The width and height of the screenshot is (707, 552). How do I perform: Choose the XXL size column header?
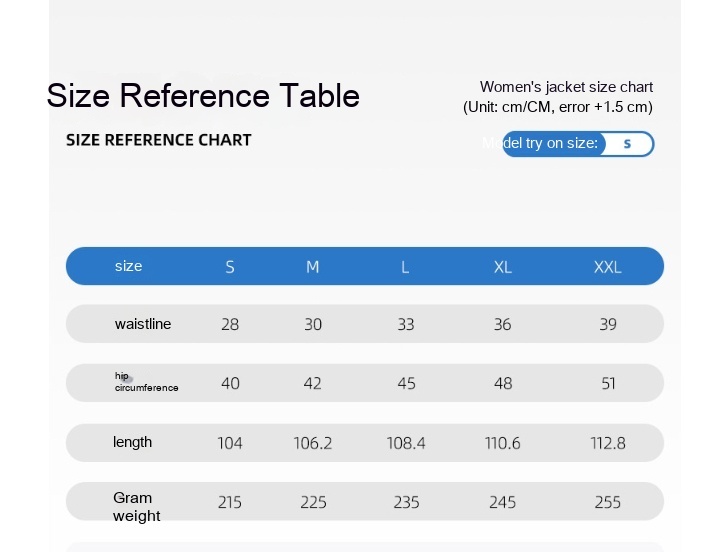coord(607,267)
